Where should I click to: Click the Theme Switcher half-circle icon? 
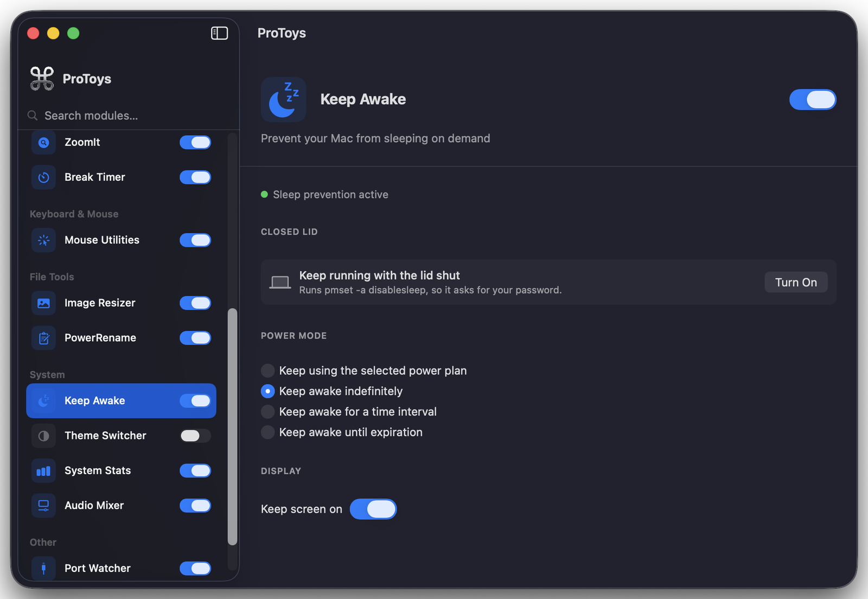coord(43,436)
